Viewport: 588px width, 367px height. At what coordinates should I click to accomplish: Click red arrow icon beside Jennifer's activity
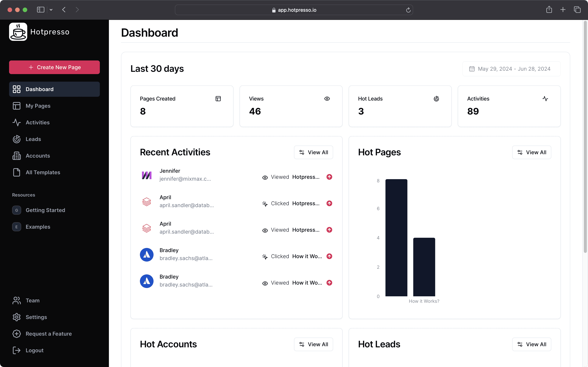tap(329, 177)
